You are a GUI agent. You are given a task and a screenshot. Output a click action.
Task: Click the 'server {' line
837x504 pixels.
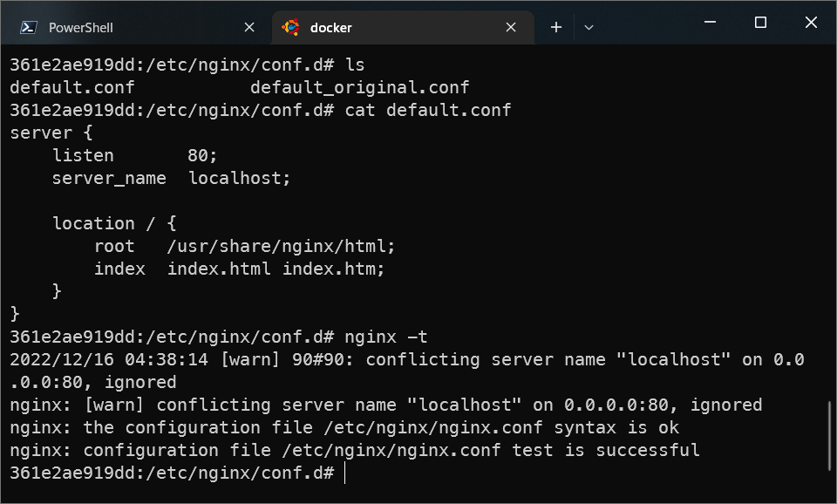(51, 133)
